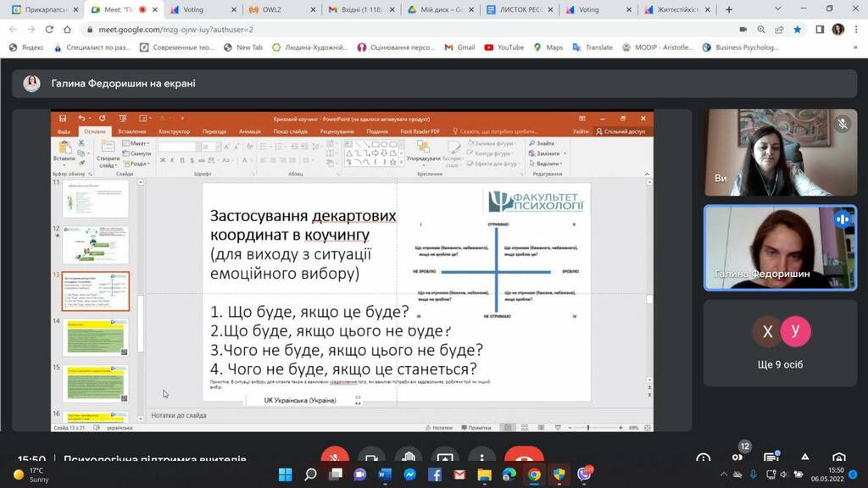The height and width of the screenshot is (488, 868).
Task: Show hidden system tray icons
Action: (723, 474)
